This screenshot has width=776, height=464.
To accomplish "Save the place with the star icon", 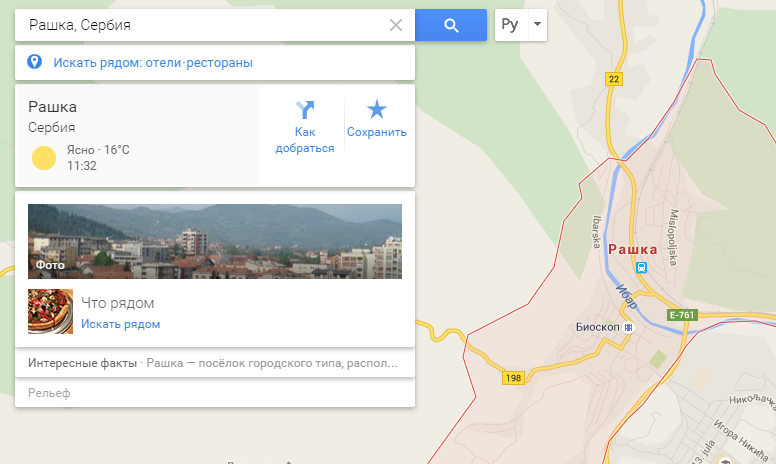I will click(376, 110).
